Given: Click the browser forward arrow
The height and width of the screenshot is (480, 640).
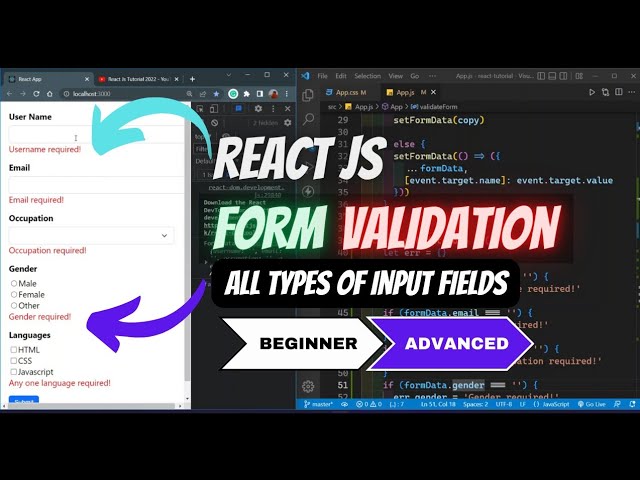Looking at the screenshot, I should 23,94.
